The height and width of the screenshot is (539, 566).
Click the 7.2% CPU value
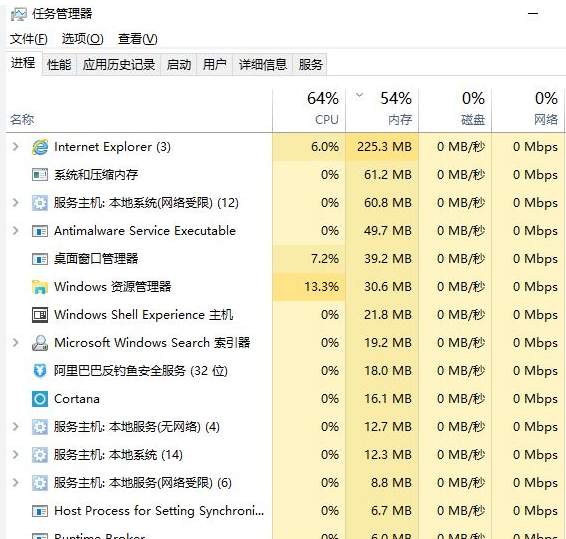[325, 259]
